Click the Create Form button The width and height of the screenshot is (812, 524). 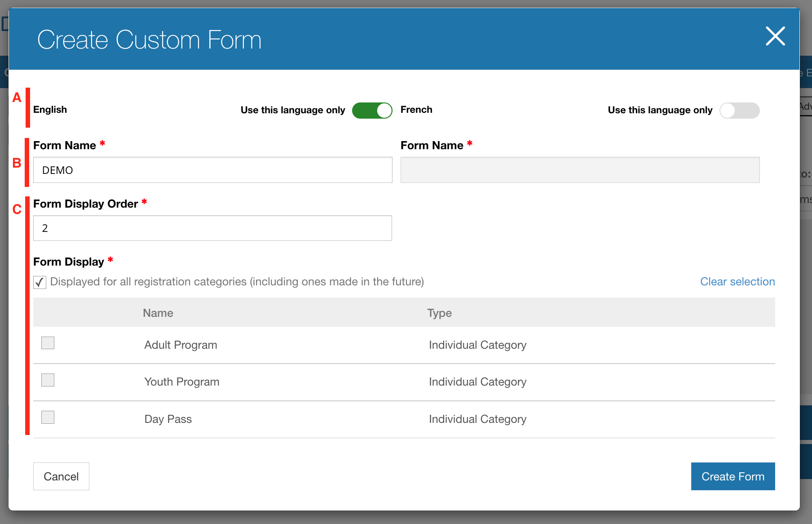pos(733,476)
